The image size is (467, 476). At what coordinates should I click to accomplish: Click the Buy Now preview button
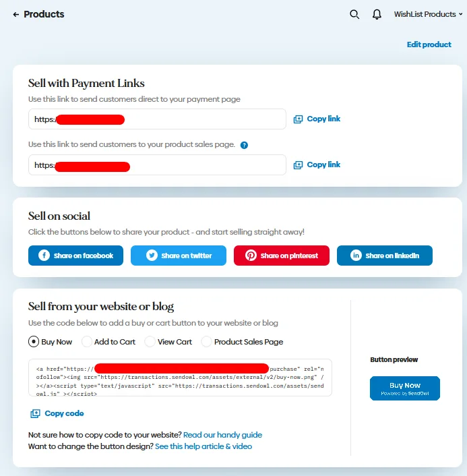[405, 388]
